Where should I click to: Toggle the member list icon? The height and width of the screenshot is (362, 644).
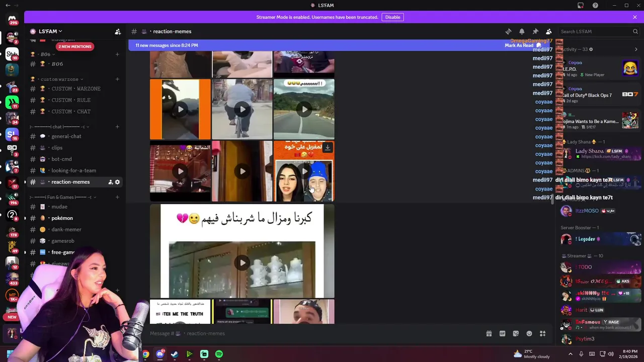point(549,31)
